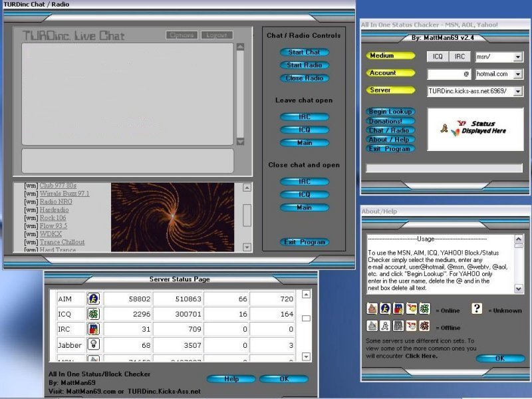This screenshot has width=532, height=399.
Task: Open the Rock 106 station link
Action: 53,218
